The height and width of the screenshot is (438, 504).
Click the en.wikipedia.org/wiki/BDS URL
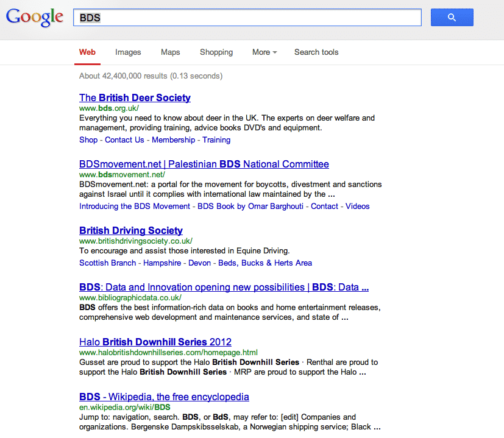click(x=125, y=408)
